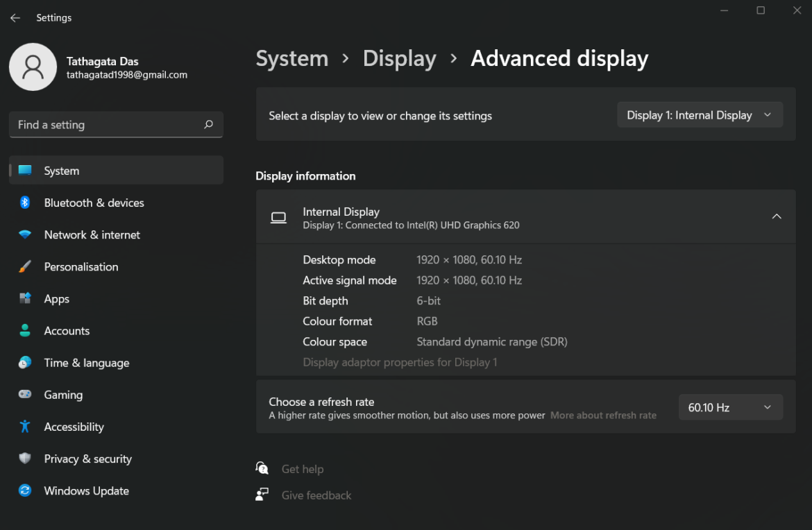Open Apps settings via its icon

25,298
